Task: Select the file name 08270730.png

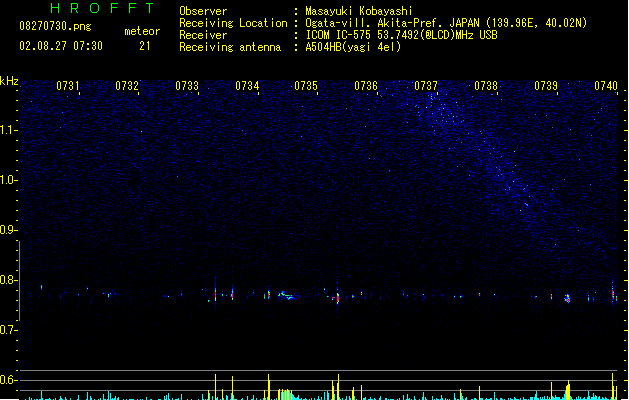Action: click(x=55, y=26)
